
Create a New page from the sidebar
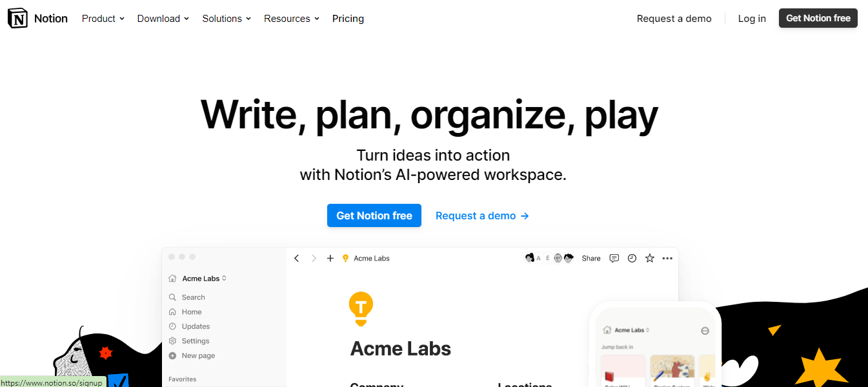point(197,355)
